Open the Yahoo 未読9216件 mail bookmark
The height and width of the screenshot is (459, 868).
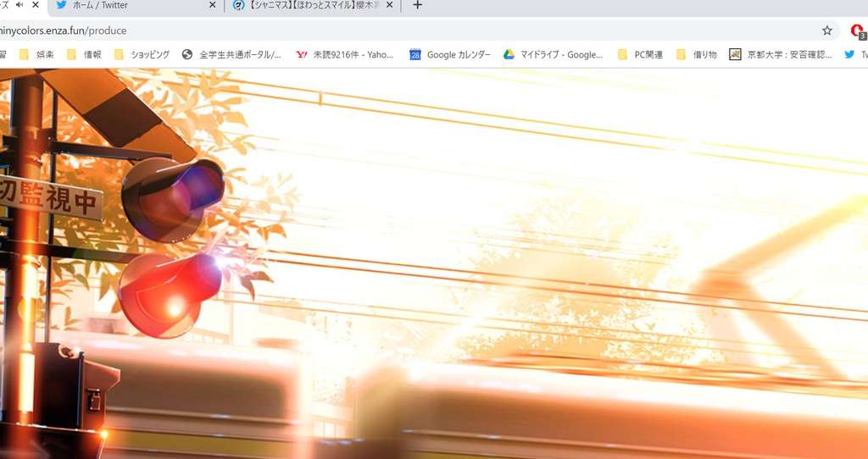pyautogui.click(x=345, y=54)
